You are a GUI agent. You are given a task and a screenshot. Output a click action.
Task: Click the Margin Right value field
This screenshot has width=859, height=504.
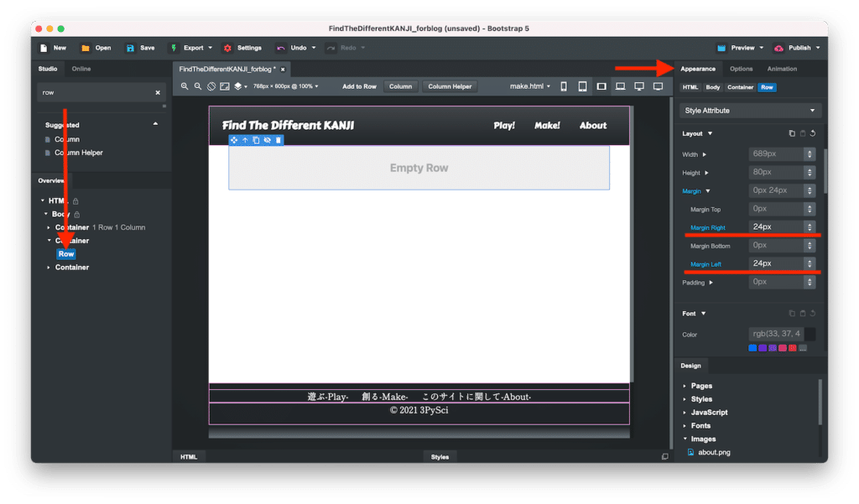pos(775,227)
